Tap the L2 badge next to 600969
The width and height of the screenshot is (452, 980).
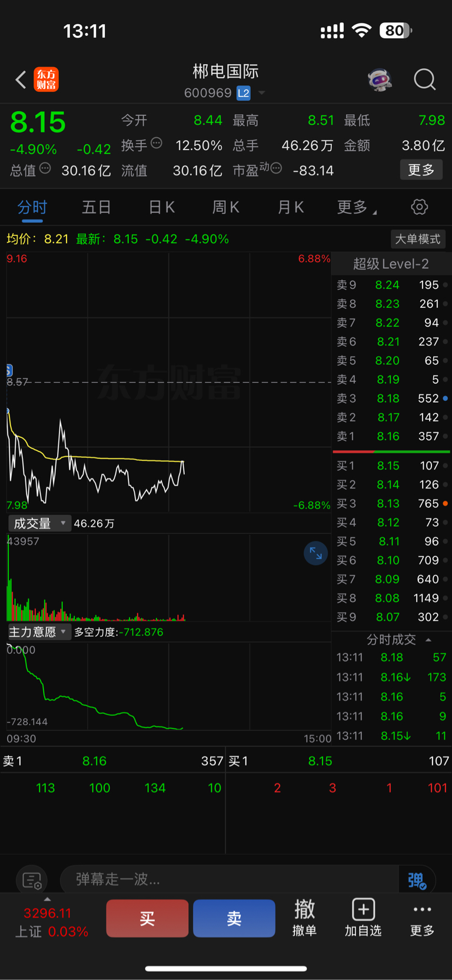[x=243, y=93]
